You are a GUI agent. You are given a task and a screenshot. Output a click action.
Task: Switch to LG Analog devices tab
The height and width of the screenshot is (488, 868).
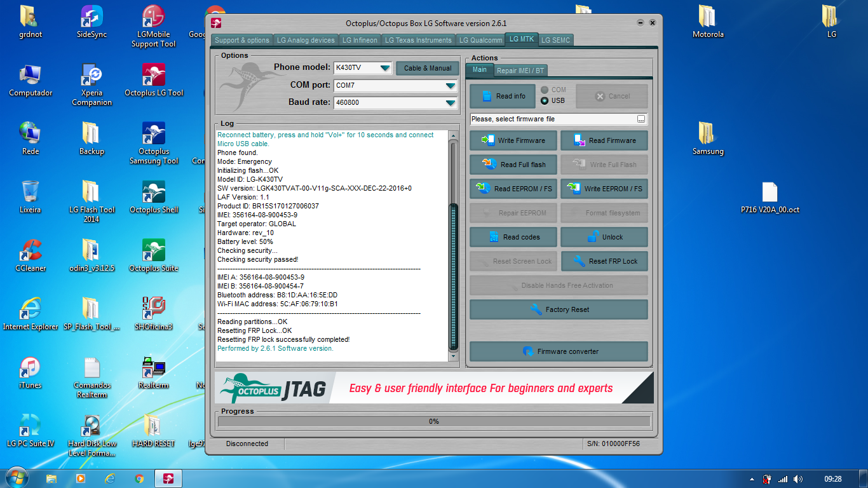[x=306, y=40]
